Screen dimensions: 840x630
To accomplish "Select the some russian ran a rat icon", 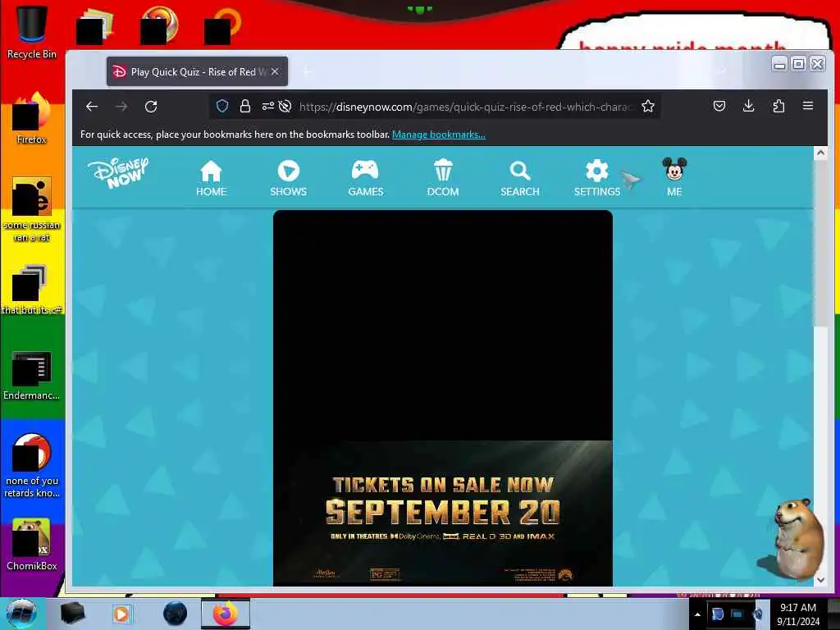I will pos(31,209).
